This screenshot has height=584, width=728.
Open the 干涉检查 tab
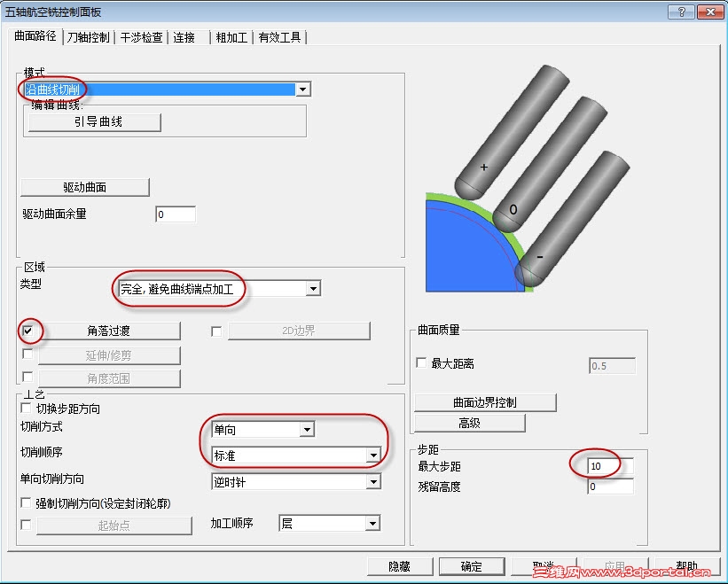pyautogui.click(x=141, y=37)
